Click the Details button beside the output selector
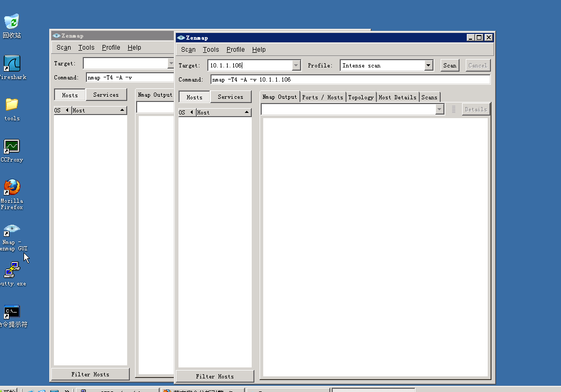 click(x=476, y=109)
